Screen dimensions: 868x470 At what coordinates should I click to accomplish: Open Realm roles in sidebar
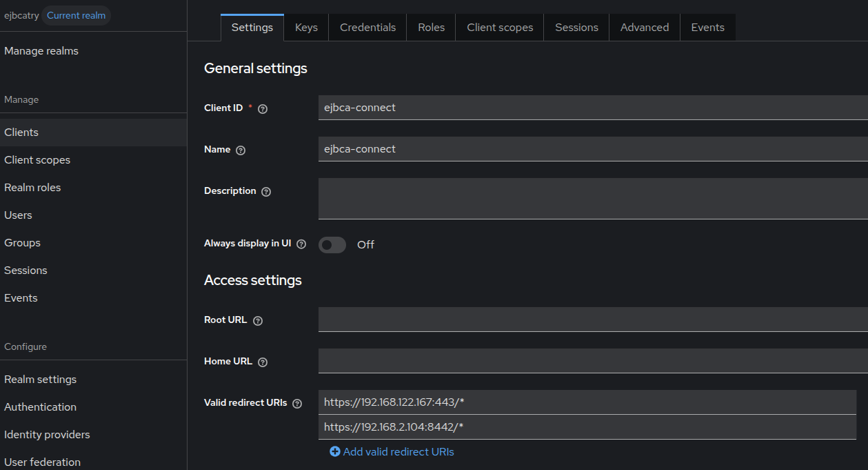pos(93,188)
